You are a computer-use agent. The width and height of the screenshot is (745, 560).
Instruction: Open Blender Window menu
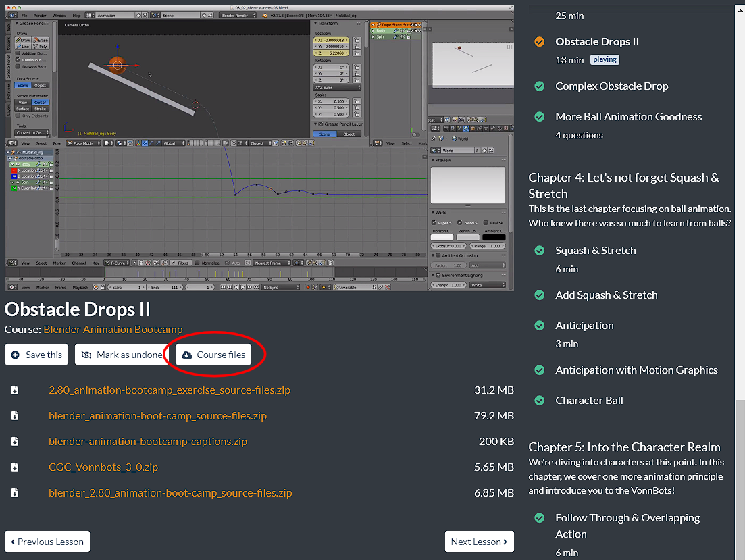pyautogui.click(x=59, y=16)
